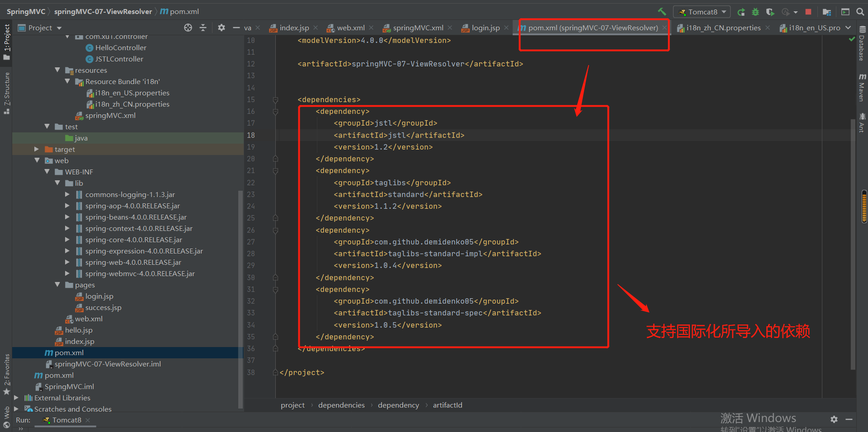This screenshot has width=868, height=432.
Task: Collapse the lib folder
Action: click(x=57, y=183)
